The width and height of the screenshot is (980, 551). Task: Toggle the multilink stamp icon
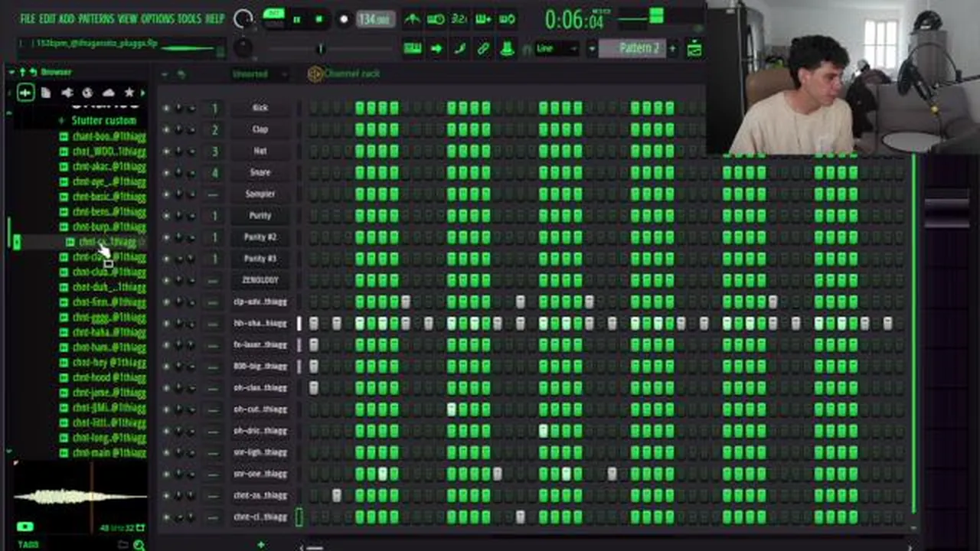pyautogui.click(x=507, y=49)
